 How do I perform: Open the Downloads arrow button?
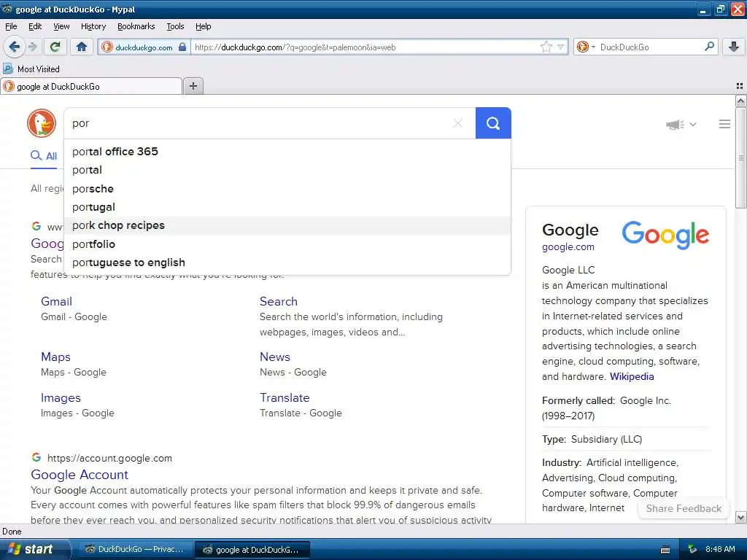point(734,47)
